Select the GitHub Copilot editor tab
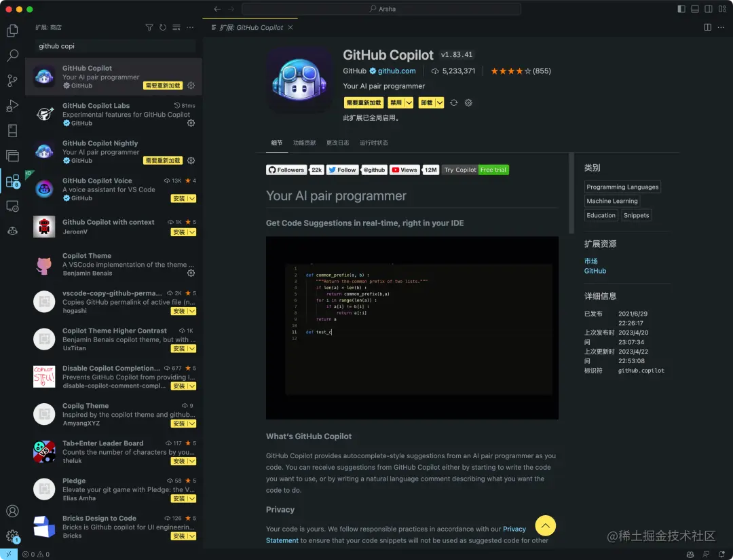The image size is (733, 560). pos(250,28)
